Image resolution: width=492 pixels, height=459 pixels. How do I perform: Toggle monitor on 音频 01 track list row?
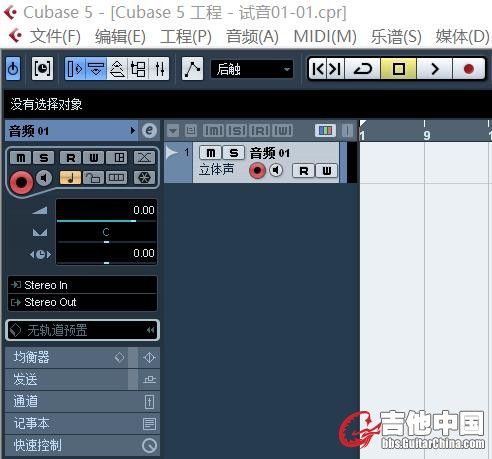[x=276, y=171]
